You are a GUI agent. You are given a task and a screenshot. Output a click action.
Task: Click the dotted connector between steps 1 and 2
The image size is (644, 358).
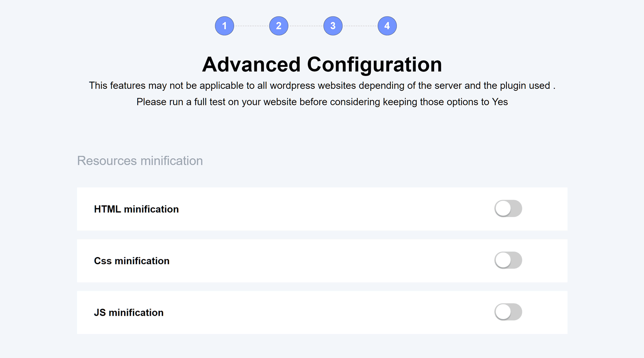(252, 26)
